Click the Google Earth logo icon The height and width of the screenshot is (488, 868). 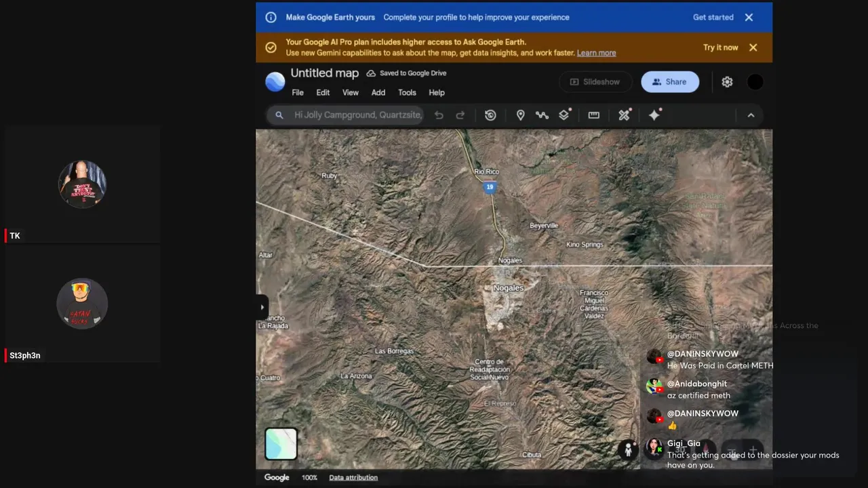(275, 82)
